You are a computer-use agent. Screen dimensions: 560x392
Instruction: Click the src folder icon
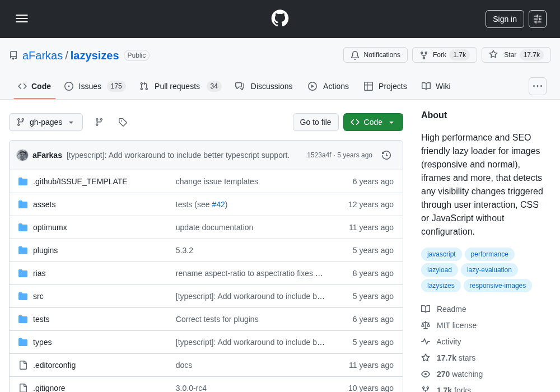click(23, 296)
